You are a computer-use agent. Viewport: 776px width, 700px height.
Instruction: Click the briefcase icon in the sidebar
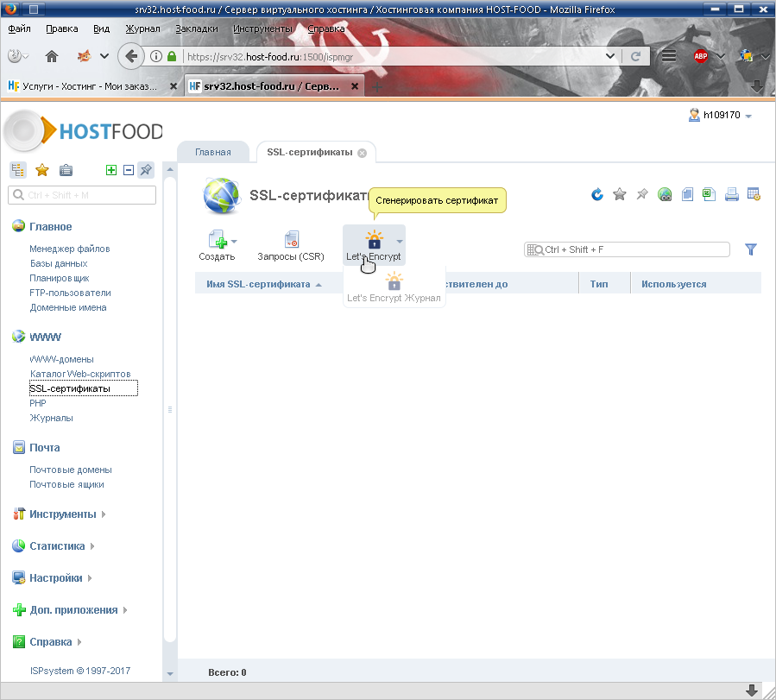point(66,170)
